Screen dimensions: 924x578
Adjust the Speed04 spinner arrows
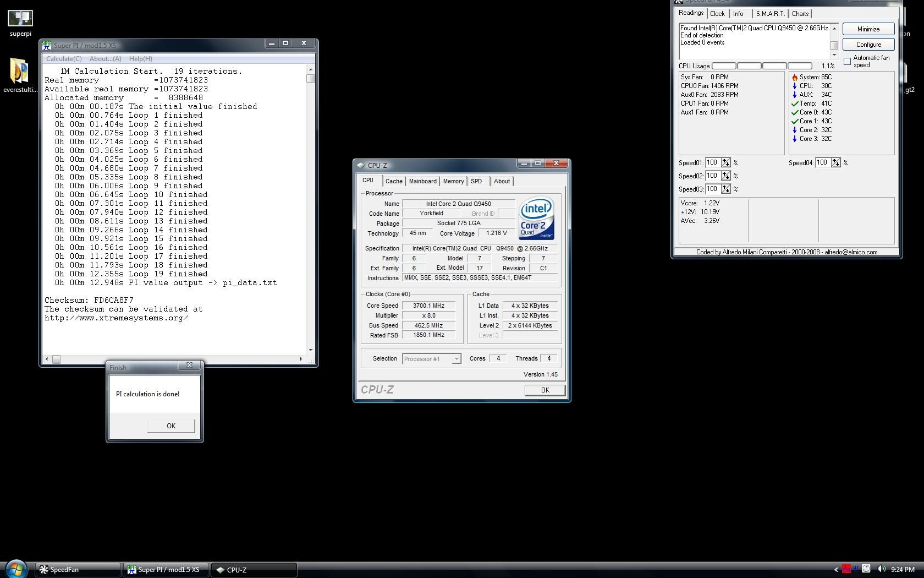[x=836, y=162]
